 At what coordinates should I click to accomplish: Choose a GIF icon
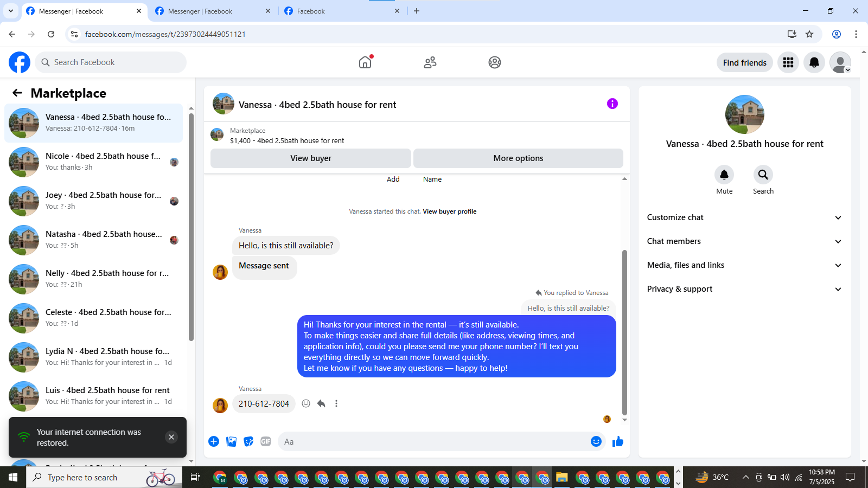266,441
